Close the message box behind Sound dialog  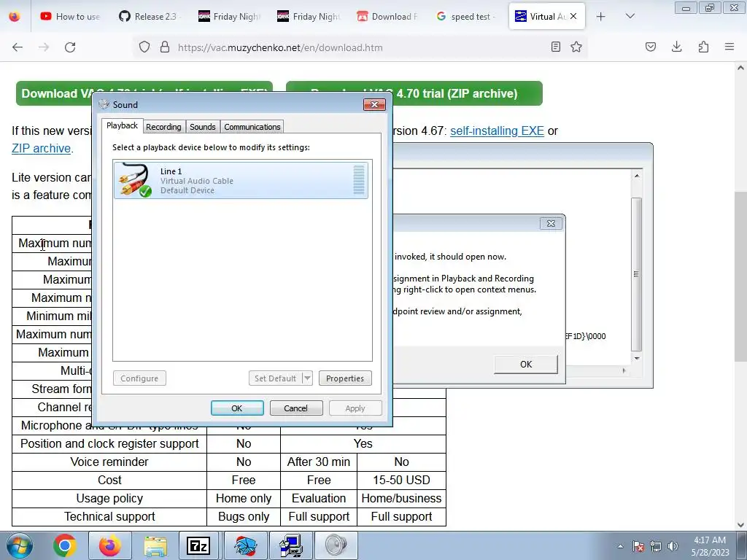click(x=551, y=223)
